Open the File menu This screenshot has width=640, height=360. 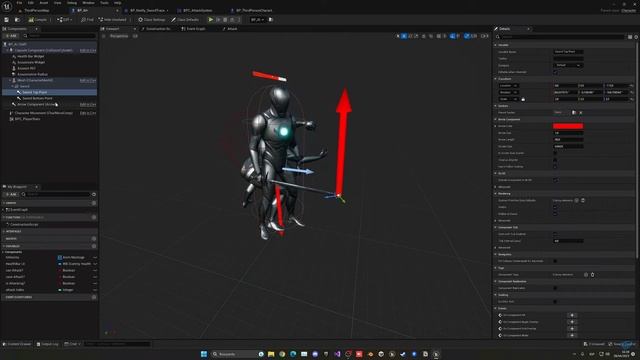coord(19,3)
